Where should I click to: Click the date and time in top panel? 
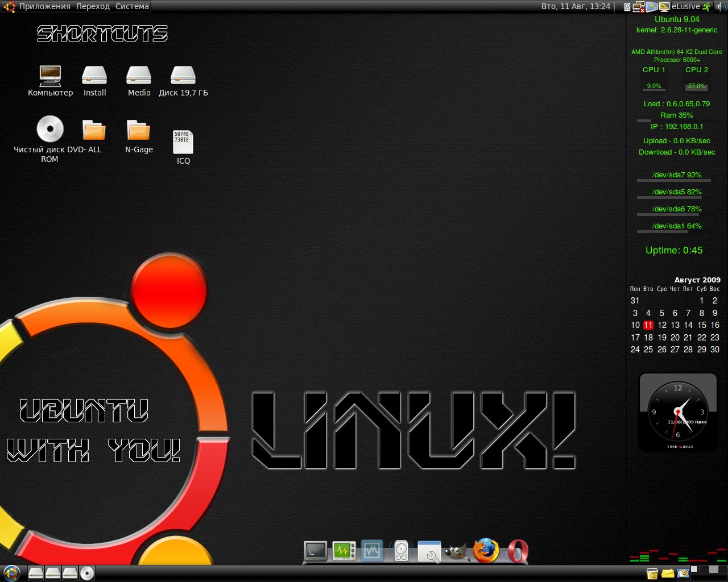click(x=576, y=6)
